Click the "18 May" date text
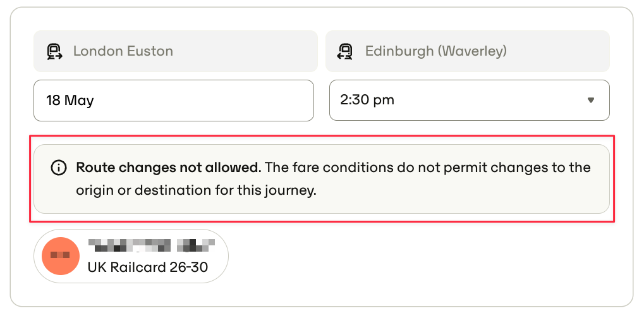The width and height of the screenshot is (644, 313). (x=70, y=101)
